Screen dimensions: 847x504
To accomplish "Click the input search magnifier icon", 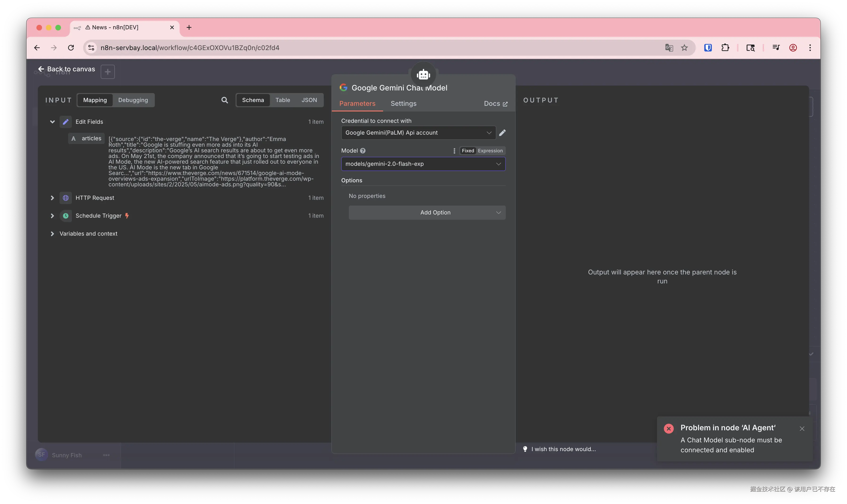I will [x=225, y=100].
